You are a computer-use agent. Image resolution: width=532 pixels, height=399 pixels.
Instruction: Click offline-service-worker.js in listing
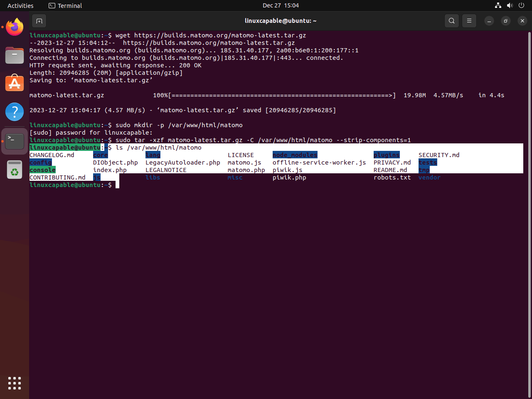pos(319,163)
